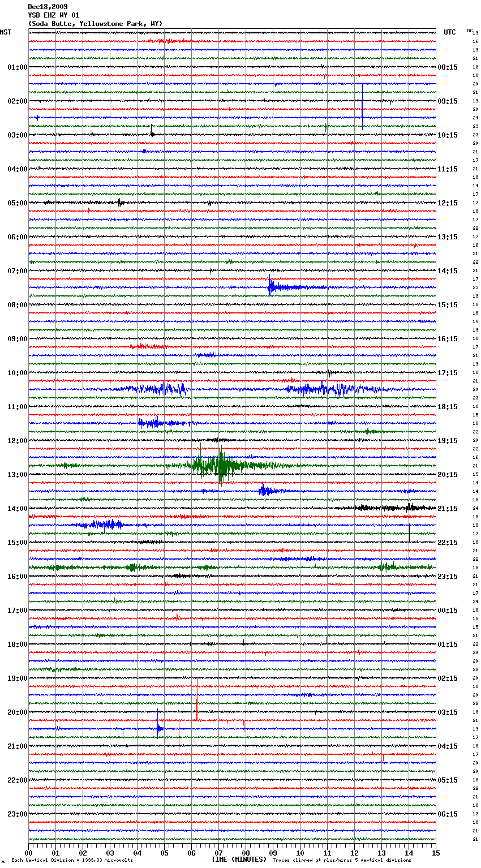The width and height of the screenshot is (481, 868).
Task: Click the bottom axis minute tick "13"
Action: click(x=381, y=853)
